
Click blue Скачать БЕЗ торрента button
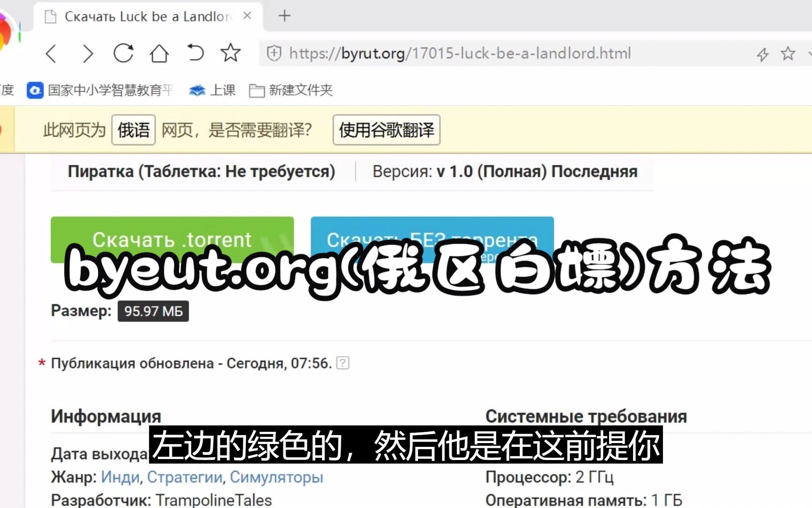432,239
